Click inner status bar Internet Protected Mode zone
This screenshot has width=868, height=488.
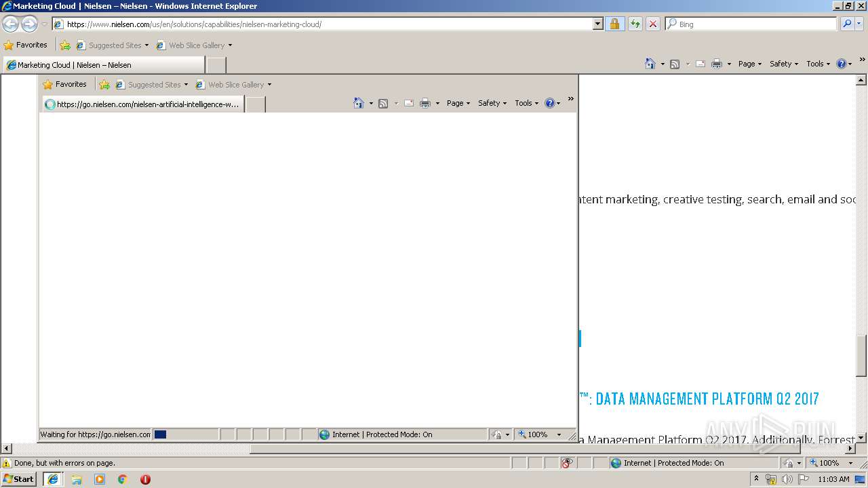pos(401,434)
